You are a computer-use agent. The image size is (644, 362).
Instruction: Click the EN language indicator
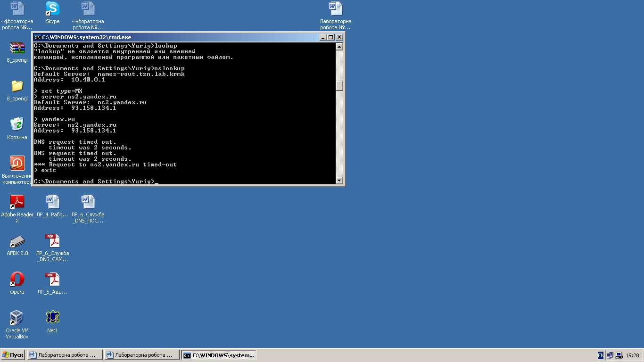pyautogui.click(x=601, y=355)
